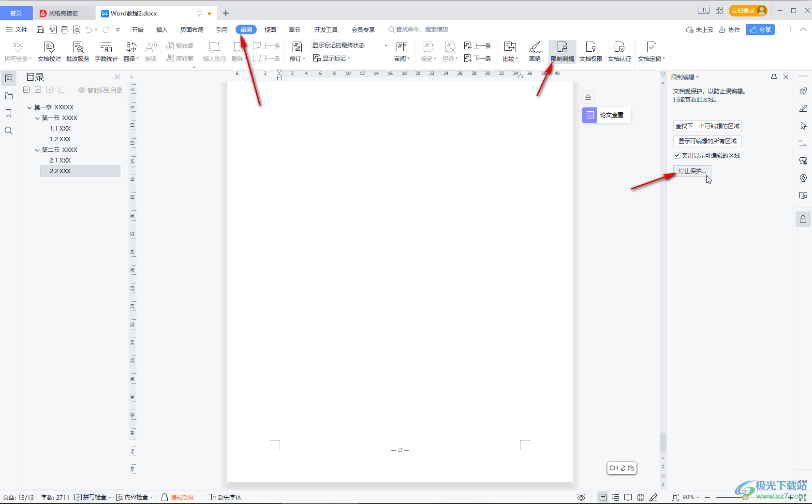812x504 pixels.
Task: Open the search magnifier in left sidebar
Action: click(9, 131)
